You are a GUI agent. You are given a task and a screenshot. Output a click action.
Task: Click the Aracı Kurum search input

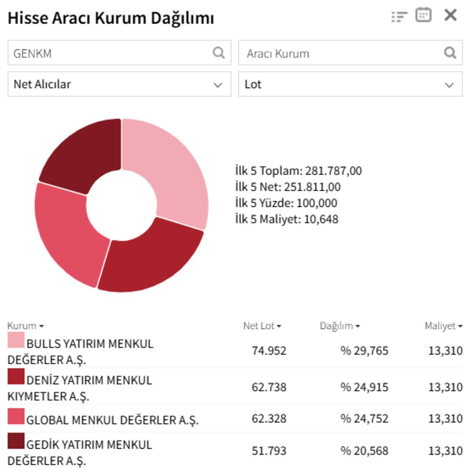[325, 53]
